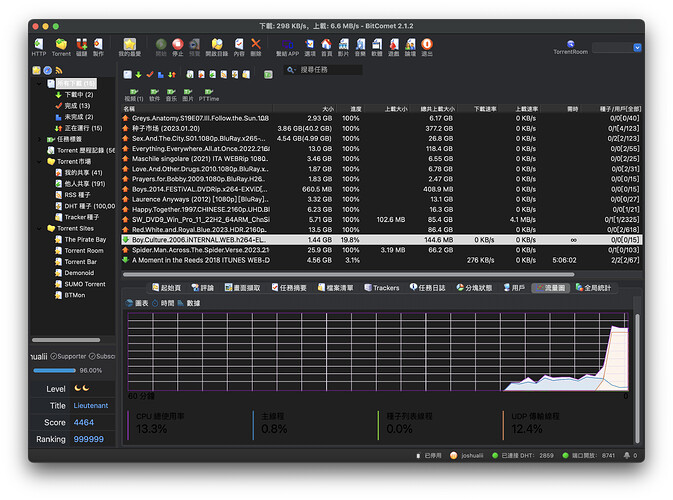673x500 pixels.
Task: Click the Music (音樂) toolbar icon
Action: (x=360, y=47)
